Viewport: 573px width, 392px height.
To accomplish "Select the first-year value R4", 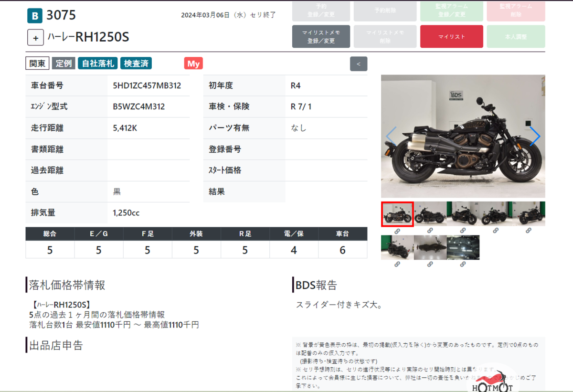I will 296,86.
